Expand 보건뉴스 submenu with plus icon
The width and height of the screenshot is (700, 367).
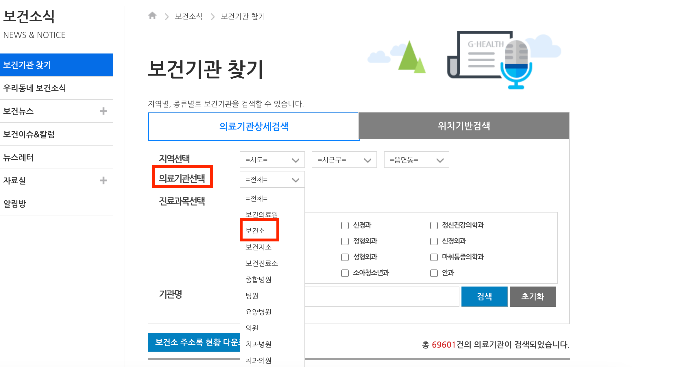click(x=103, y=111)
